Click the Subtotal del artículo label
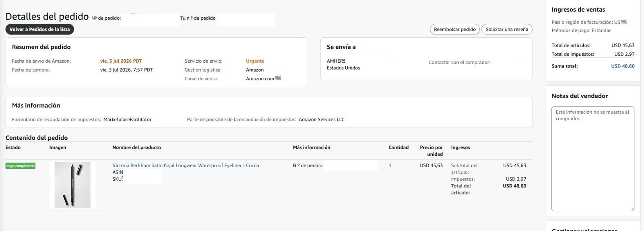644x231 pixels. coord(464,169)
